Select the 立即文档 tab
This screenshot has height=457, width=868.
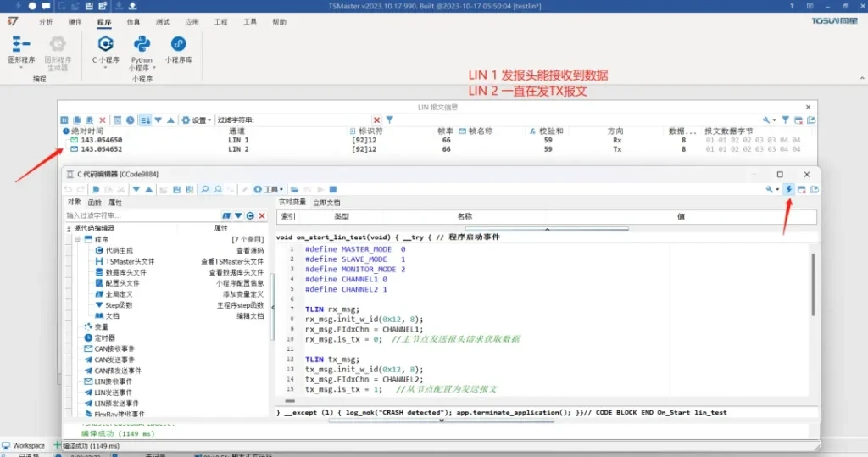tap(326, 203)
